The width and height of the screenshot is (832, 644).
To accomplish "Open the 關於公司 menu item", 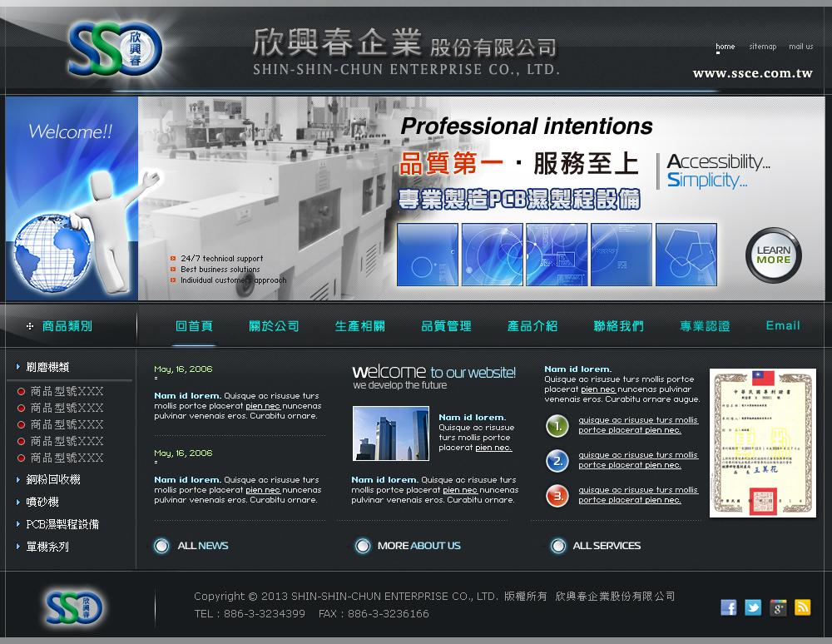I will pos(275,326).
